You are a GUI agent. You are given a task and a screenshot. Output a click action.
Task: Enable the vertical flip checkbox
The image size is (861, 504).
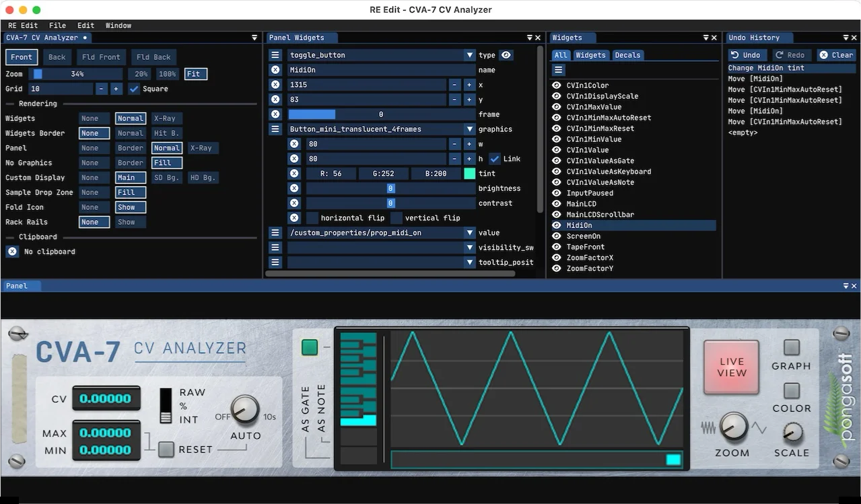[x=397, y=218]
